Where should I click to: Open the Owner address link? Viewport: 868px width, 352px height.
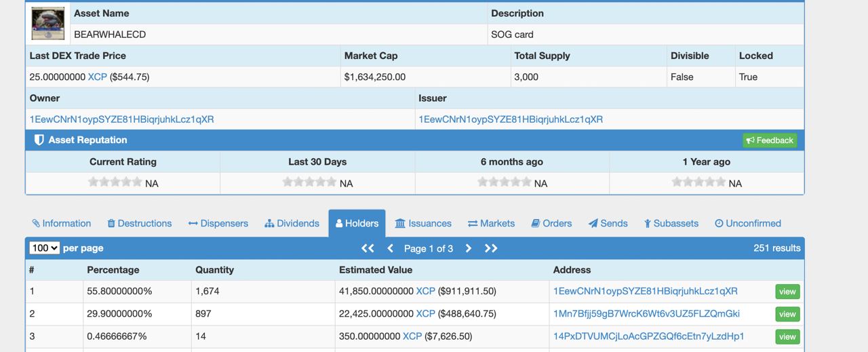[x=122, y=119]
